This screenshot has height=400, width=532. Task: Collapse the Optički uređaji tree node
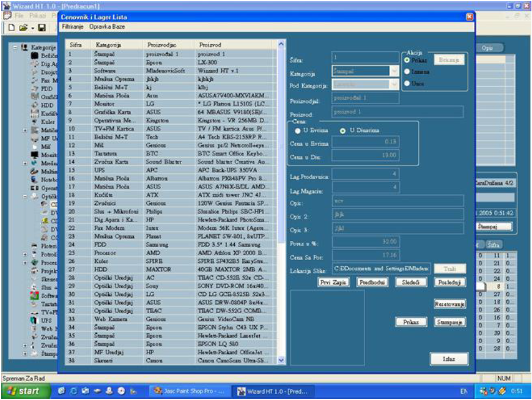(25, 196)
